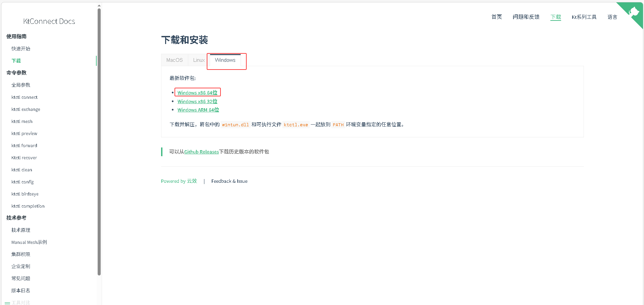The image size is (644, 305).
Task: Open 企业定制 in the sidebar
Action: 21,266
